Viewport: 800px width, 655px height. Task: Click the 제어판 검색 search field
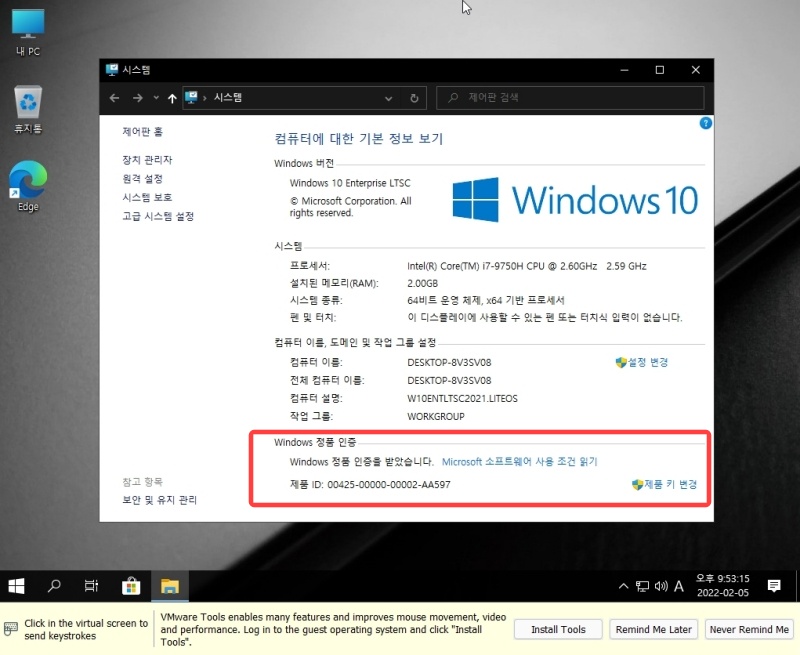[x=570, y=97]
